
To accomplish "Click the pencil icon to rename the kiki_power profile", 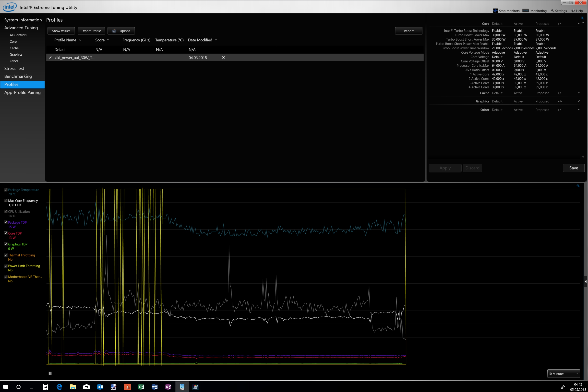I will coord(50,58).
